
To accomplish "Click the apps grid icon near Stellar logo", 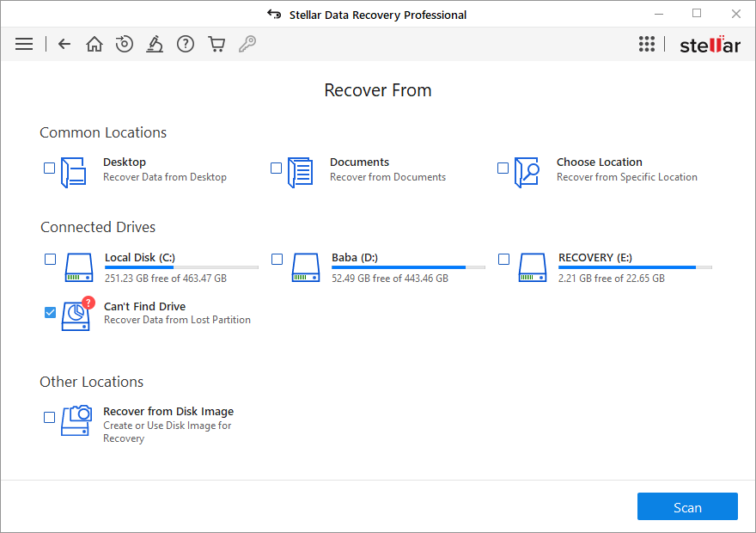I will (x=647, y=43).
